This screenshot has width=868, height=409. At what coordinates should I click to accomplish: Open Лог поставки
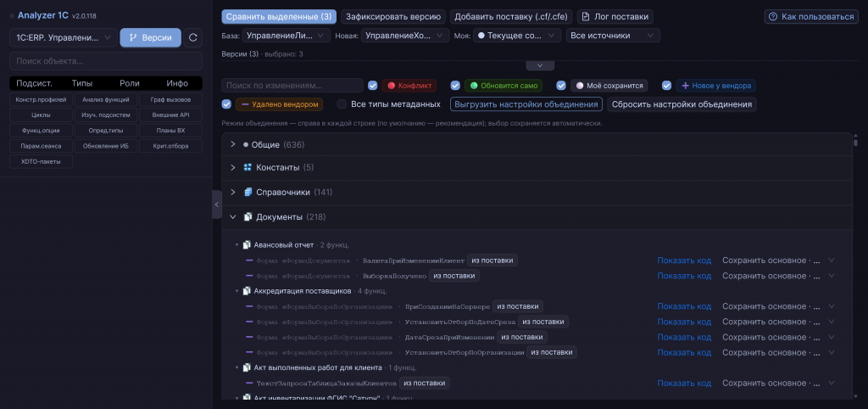coord(615,17)
